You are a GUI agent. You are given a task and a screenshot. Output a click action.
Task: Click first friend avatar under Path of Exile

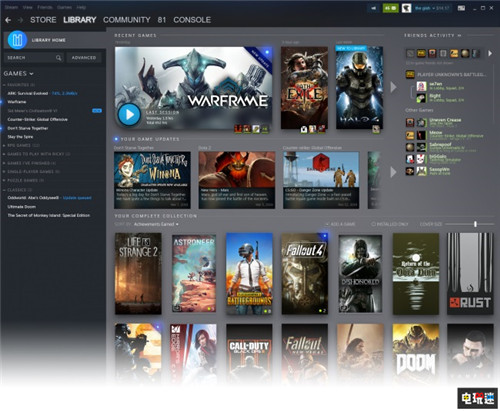tap(304, 129)
